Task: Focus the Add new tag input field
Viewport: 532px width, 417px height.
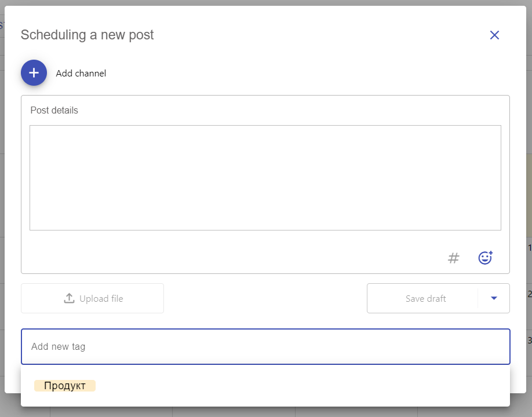Action: pos(265,346)
